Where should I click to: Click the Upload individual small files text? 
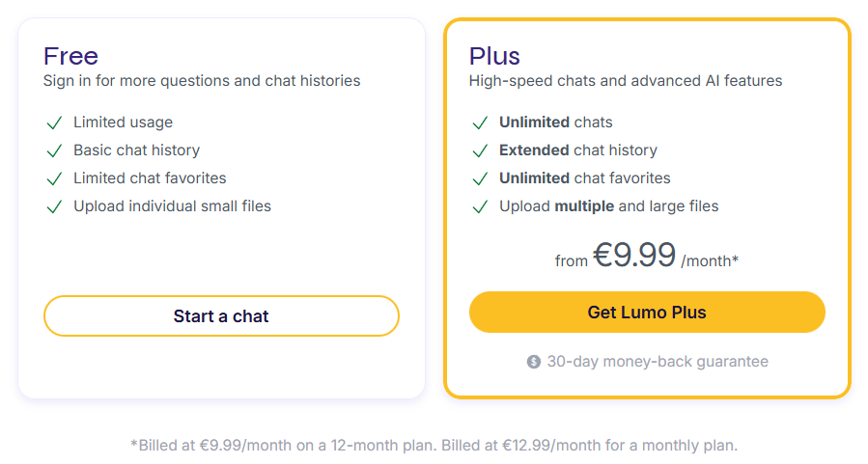click(x=172, y=206)
